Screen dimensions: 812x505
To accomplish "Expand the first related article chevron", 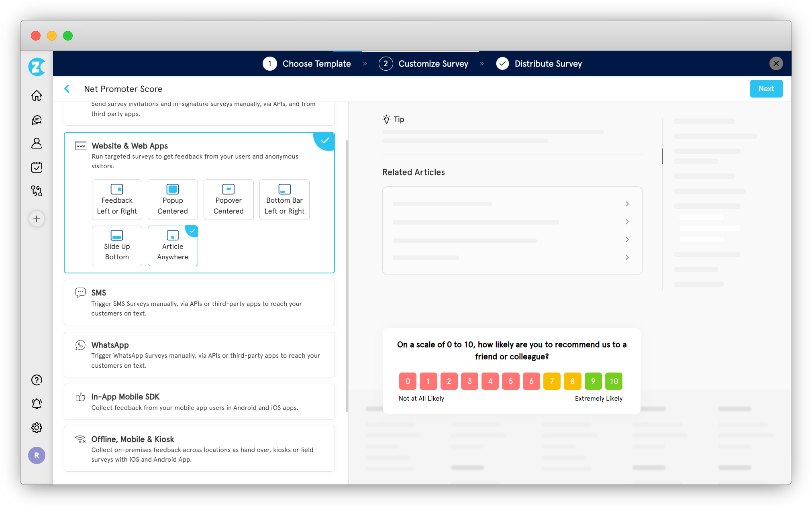I will click(x=627, y=204).
